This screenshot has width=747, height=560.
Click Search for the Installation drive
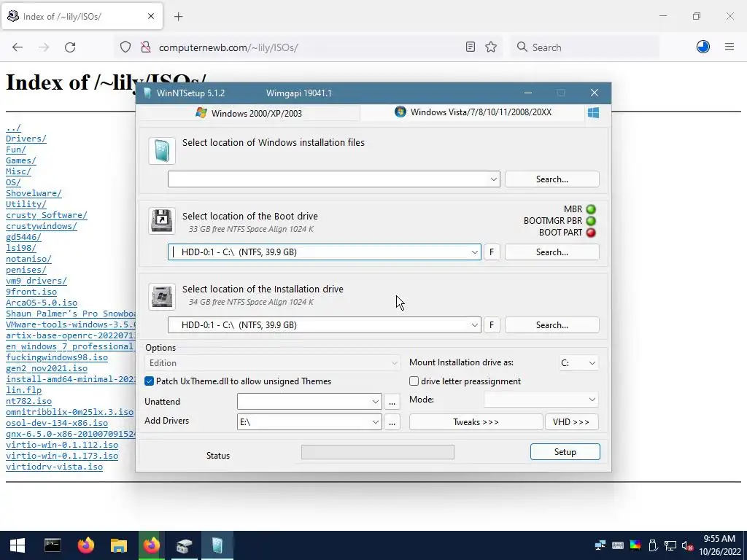(551, 325)
